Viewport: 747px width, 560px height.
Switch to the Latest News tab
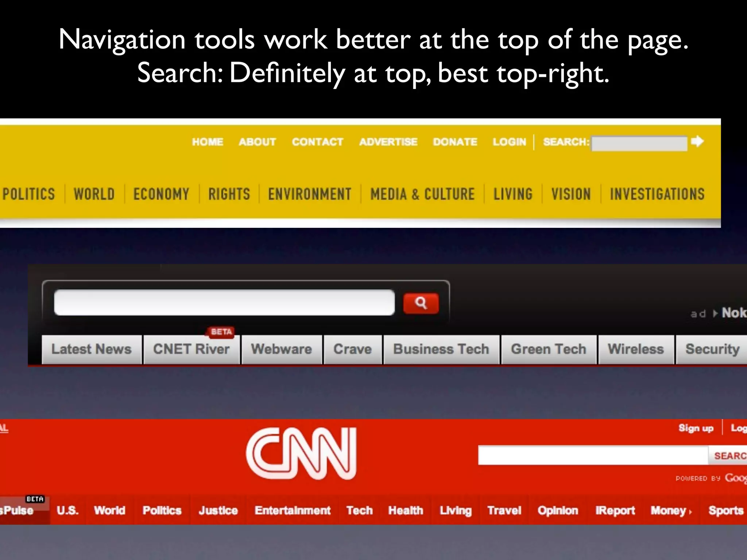tap(92, 349)
